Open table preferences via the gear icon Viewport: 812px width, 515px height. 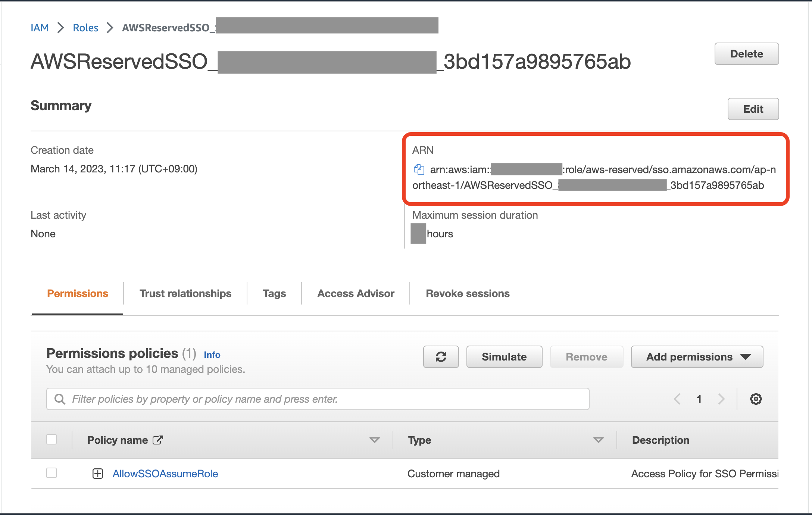(x=756, y=399)
